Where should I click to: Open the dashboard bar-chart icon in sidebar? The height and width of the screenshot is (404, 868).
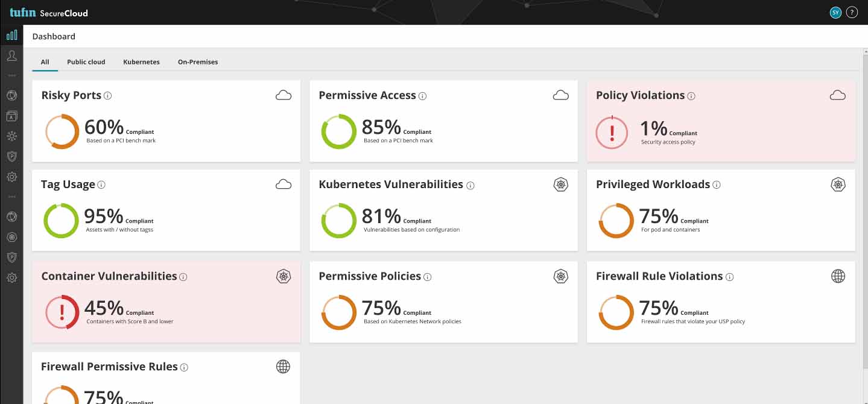(11, 36)
